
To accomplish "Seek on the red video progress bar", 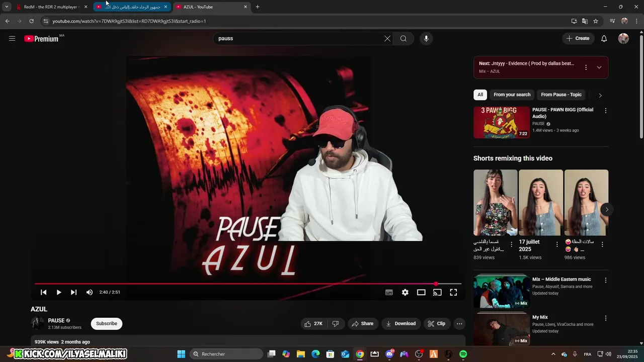I will click(248, 284).
